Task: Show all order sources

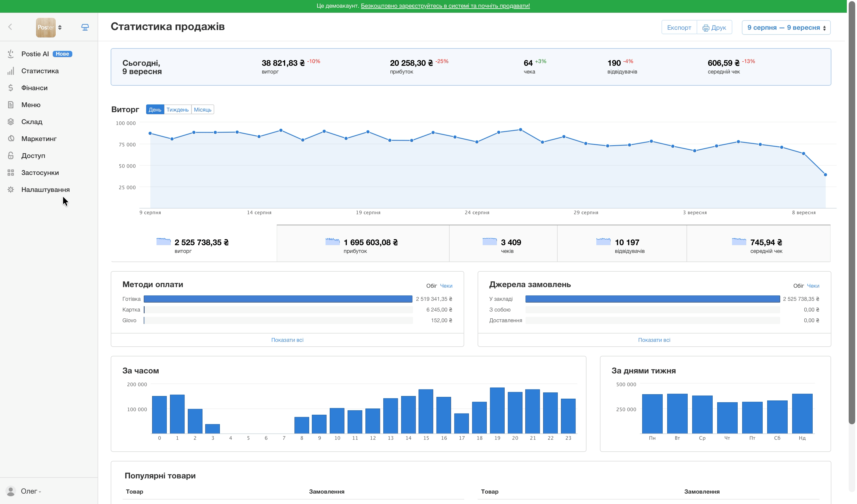Action: pyautogui.click(x=654, y=340)
